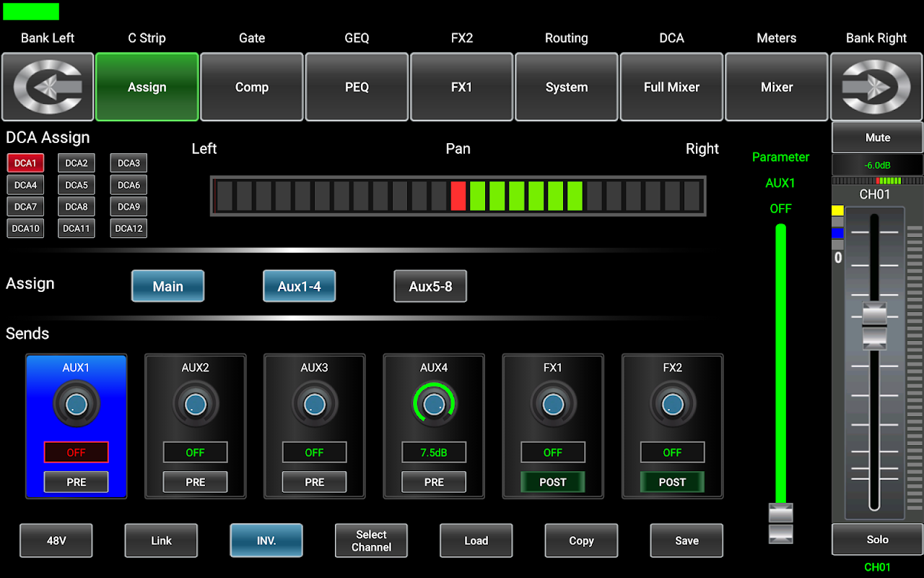Switch FX1 send from POST to PRE
The height and width of the screenshot is (578, 924).
click(x=553, y=482)
